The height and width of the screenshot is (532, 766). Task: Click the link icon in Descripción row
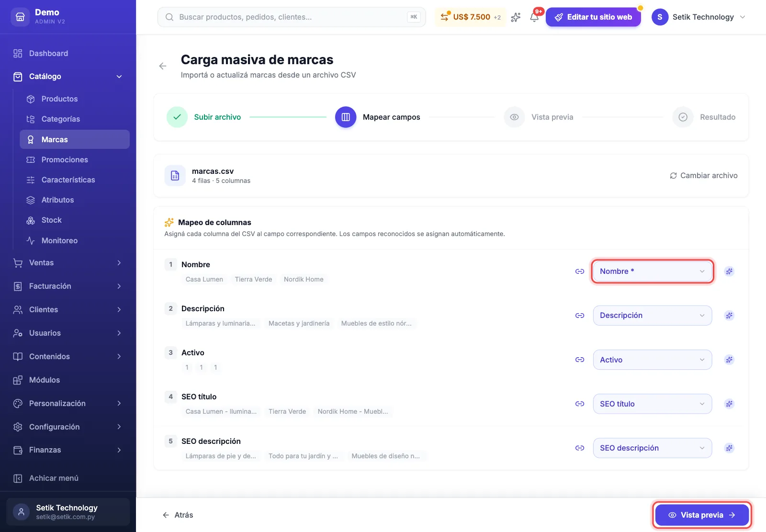[580, 316]
